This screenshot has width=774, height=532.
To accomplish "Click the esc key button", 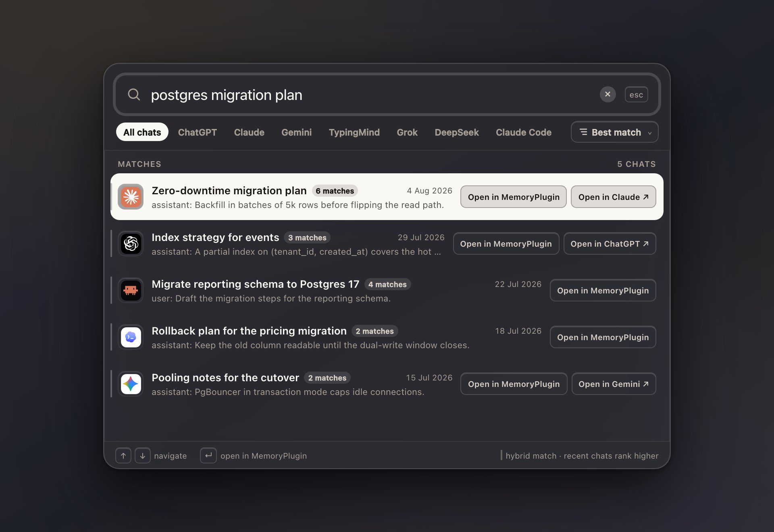I will pyautogui.click(x=636, y=95).
